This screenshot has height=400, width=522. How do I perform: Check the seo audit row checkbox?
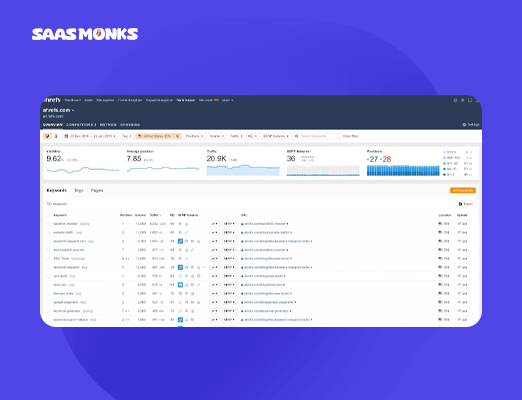click(48, 276)
